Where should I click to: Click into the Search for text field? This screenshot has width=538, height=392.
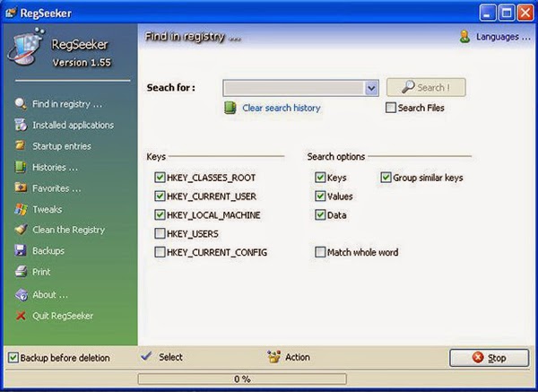tap(294, 88)
